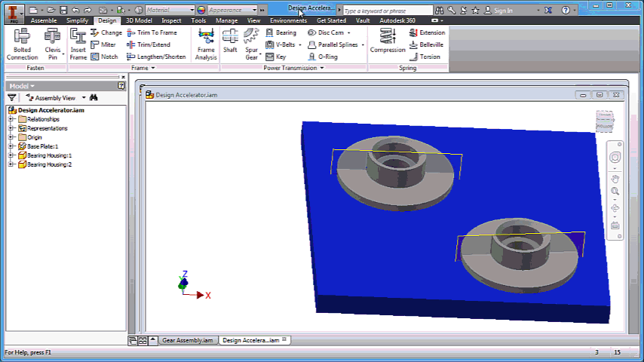The width and height of the screenshot is (644, 362).
Task: Switch to Gear Assembly.iam document tab
Action: (x=188, y=340)
